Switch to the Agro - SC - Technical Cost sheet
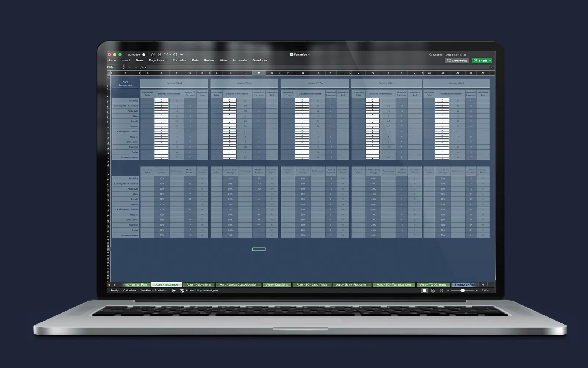The width and height of the screenshot is (588, 368). [x=394, y=284]
